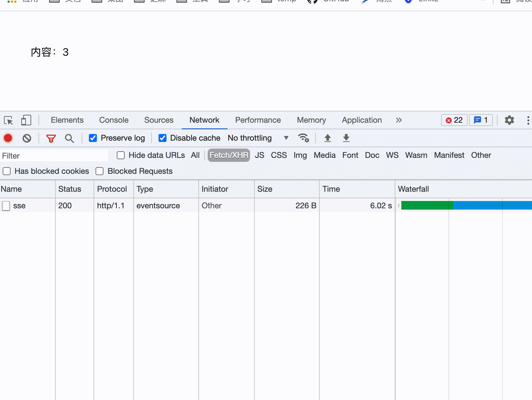Filter requests by Media
The height and width of the screenshot is (400, 532).
point(325,155)
